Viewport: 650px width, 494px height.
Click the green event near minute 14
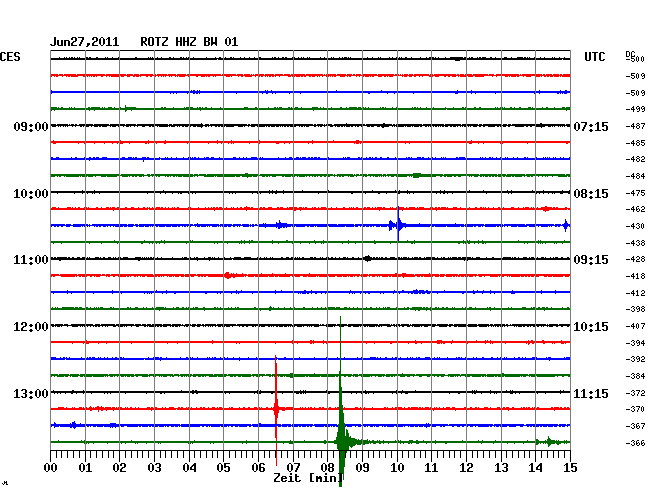click(549, 442)
